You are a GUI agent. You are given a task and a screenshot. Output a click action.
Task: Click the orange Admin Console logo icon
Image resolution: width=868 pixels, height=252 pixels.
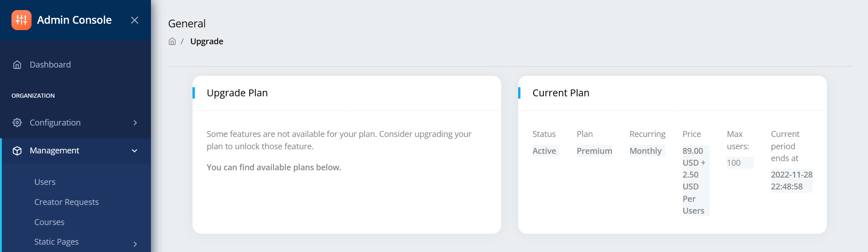[x=21, y=20]
